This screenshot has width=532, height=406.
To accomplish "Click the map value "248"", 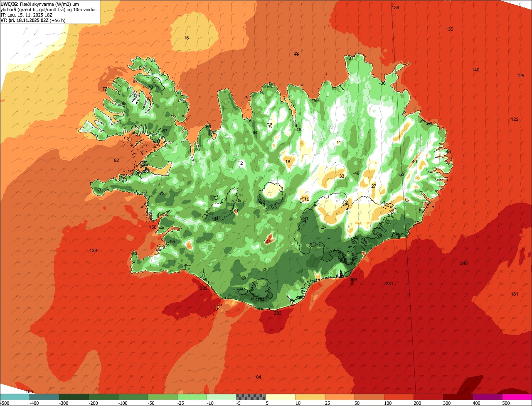I will coord(464,263).
